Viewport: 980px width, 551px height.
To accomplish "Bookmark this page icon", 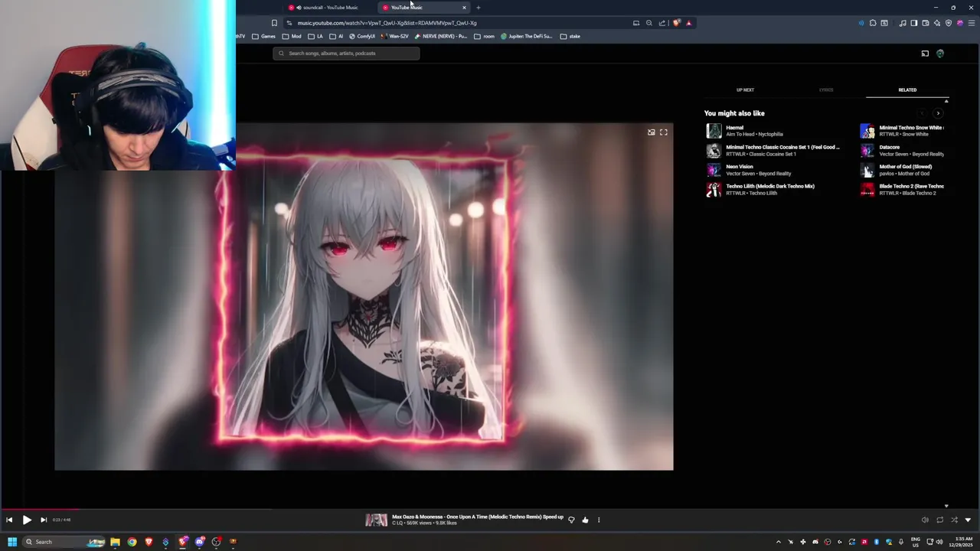I will pyautogui.click(x=274, y=23).
